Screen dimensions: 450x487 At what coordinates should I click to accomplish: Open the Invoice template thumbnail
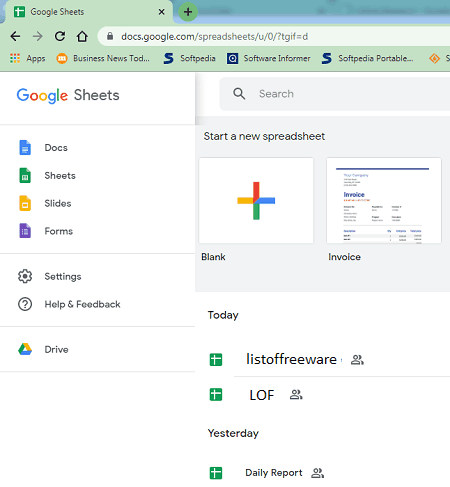[384, 200]
